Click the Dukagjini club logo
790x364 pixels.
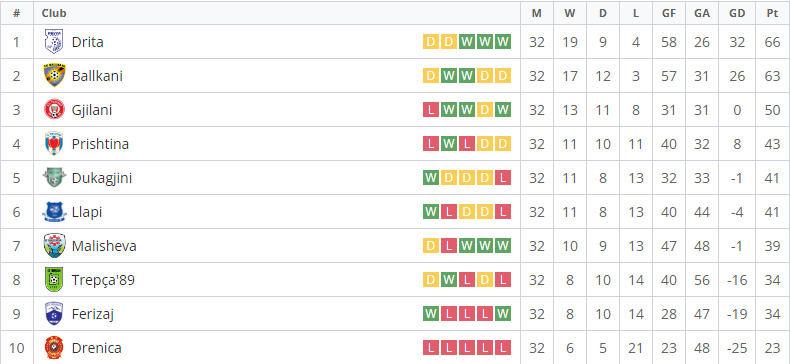[54, 177]
